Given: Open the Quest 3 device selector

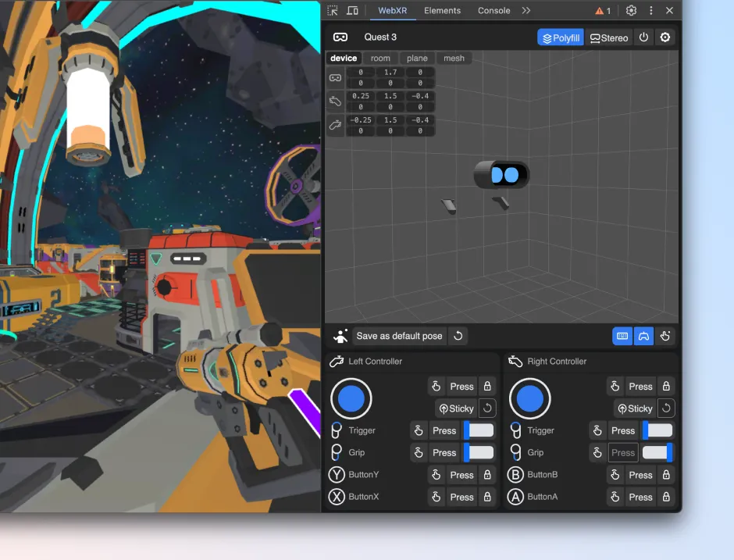Looking at the screenshot, I should click(380, 37).
